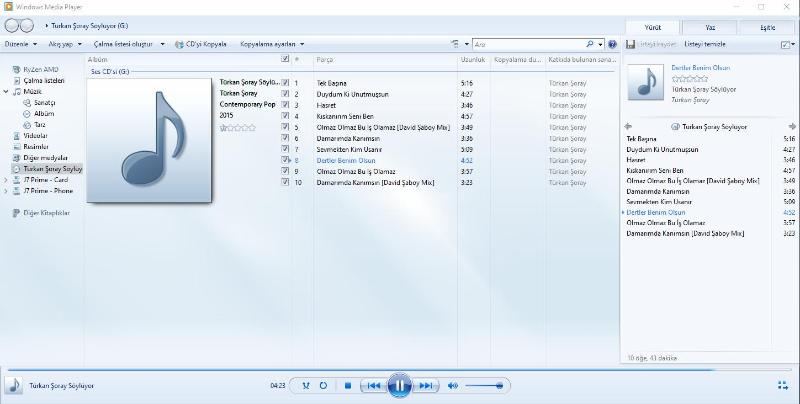The height and width of the screenshot is (404, 800).
Task: Uncheck track 3 Hasret
Action: click(285, 105)
